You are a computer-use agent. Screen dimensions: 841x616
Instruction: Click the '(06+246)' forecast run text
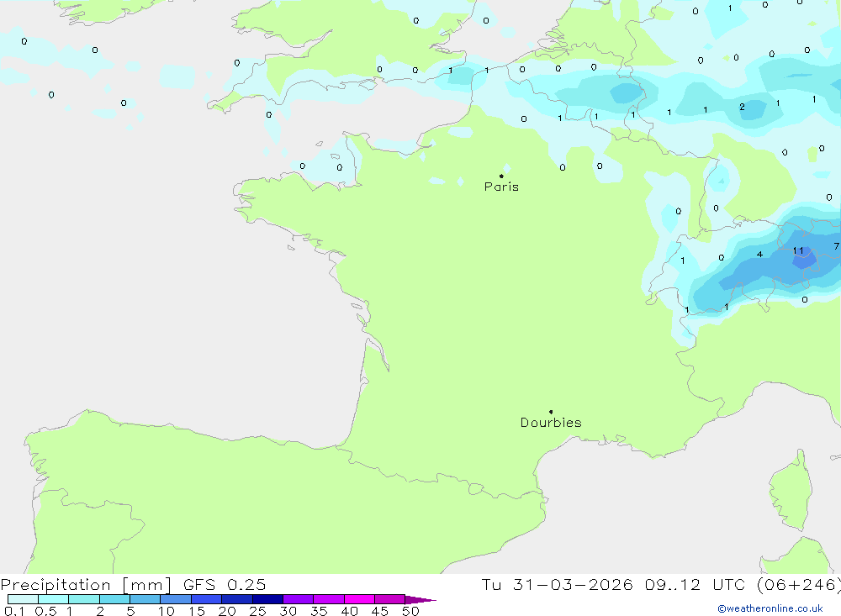(x=799, y=584)
